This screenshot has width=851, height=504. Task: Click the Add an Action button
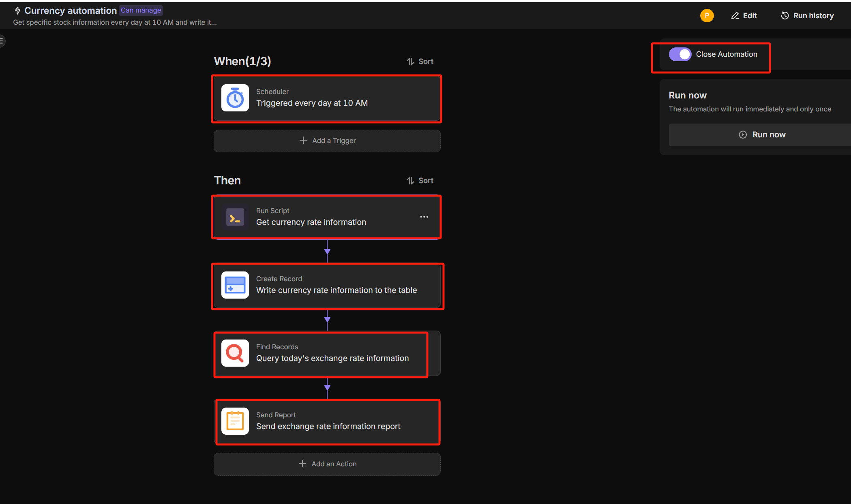tap(327, 464)
